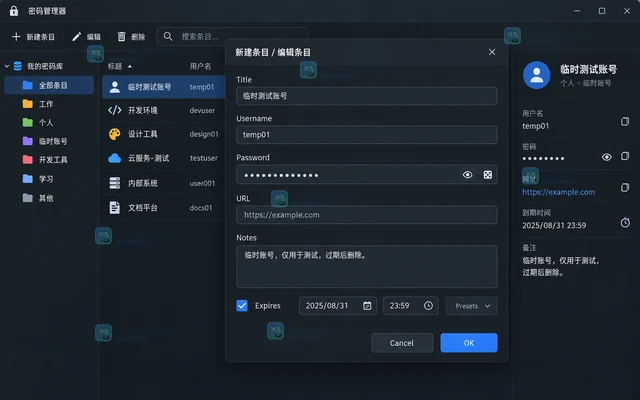Click the cloud icon of 云服务-测试
640x400 pixels.
coord(115,158)
